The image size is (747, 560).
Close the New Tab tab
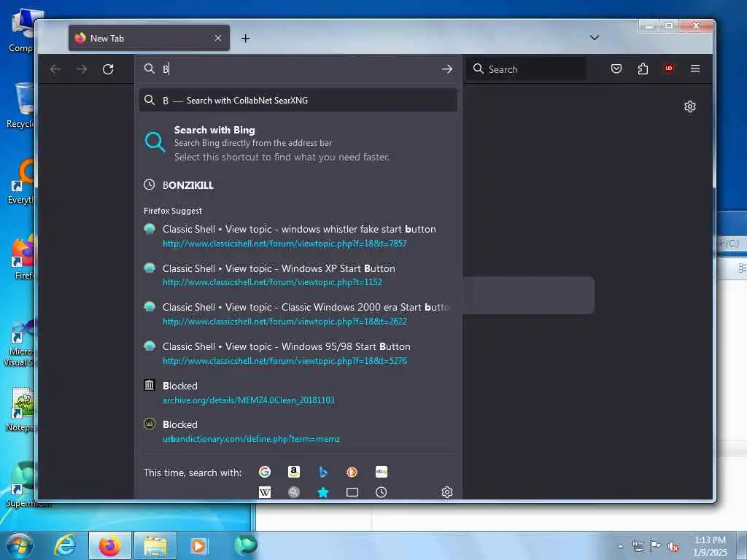(x=217, y=38)
